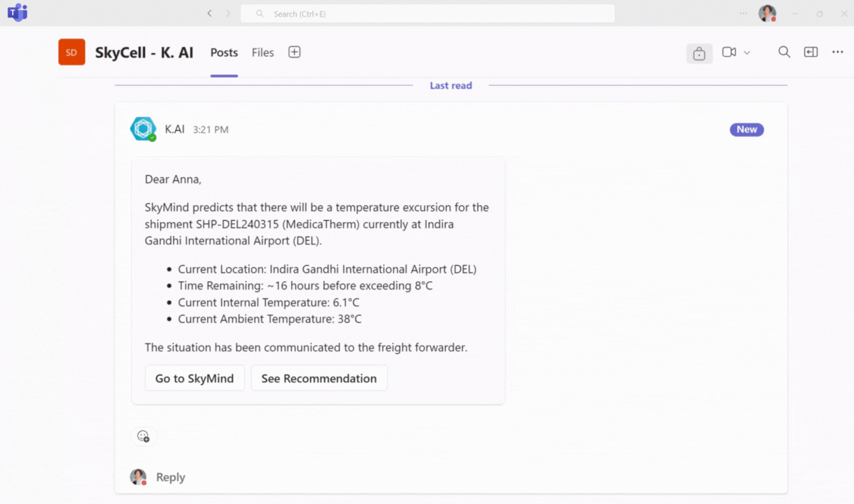Viewport: 854px width, 504px height.
Task: Switch to the Posts tab
Action: point(224,52)
